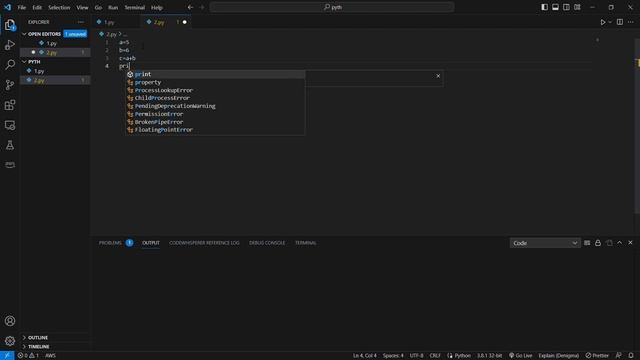Open output in editor icon
The width and height of the screenshot is (640, 360).
click(609, 243)
